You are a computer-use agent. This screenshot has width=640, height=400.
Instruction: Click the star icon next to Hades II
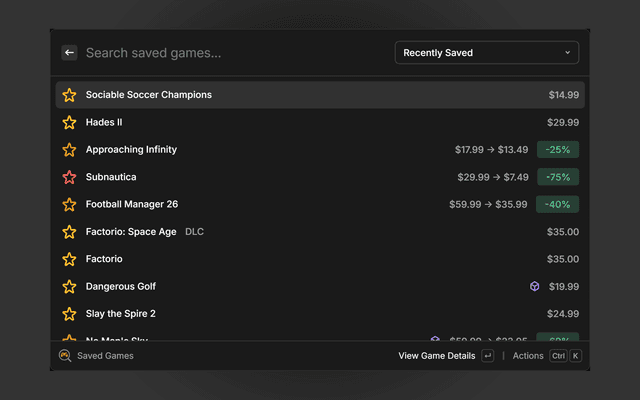tap(69, 122)
